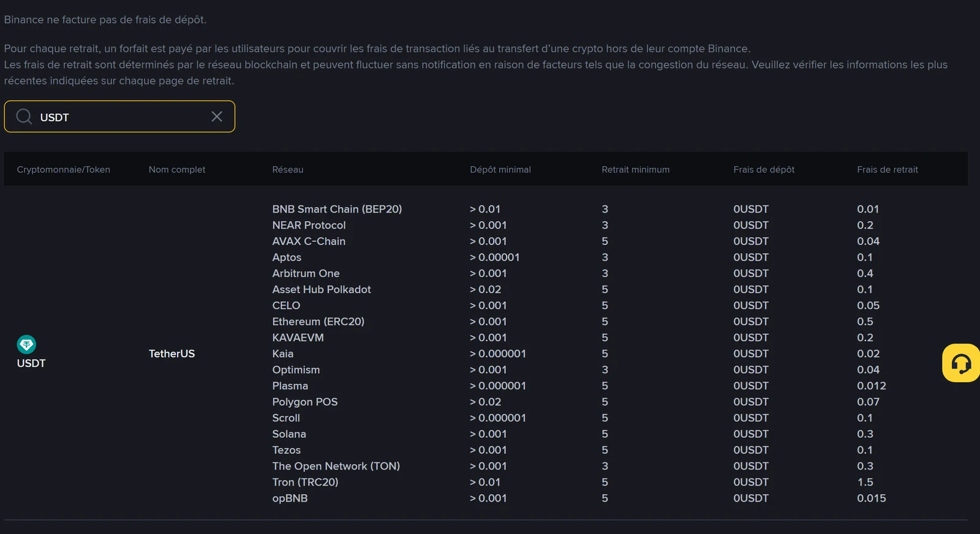Select The Open Network (TON) entry
The image size is (980, 534).
(x=336, y=466)
